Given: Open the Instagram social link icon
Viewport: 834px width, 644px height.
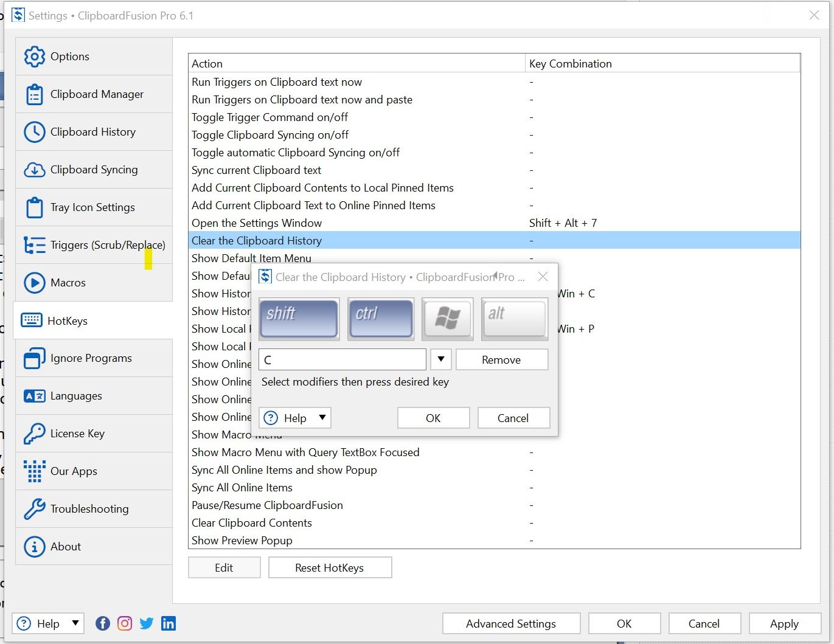Looking at the screenshot, I should point(125,623).
